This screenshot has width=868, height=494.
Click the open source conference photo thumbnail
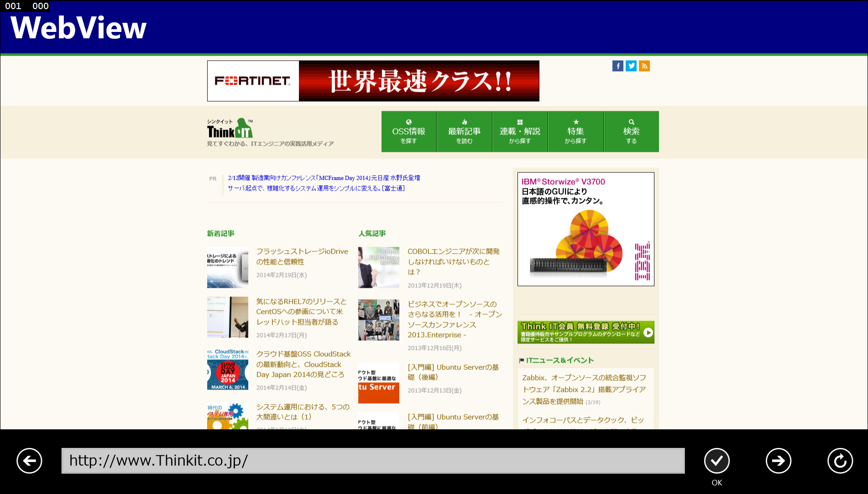[378, 320]
